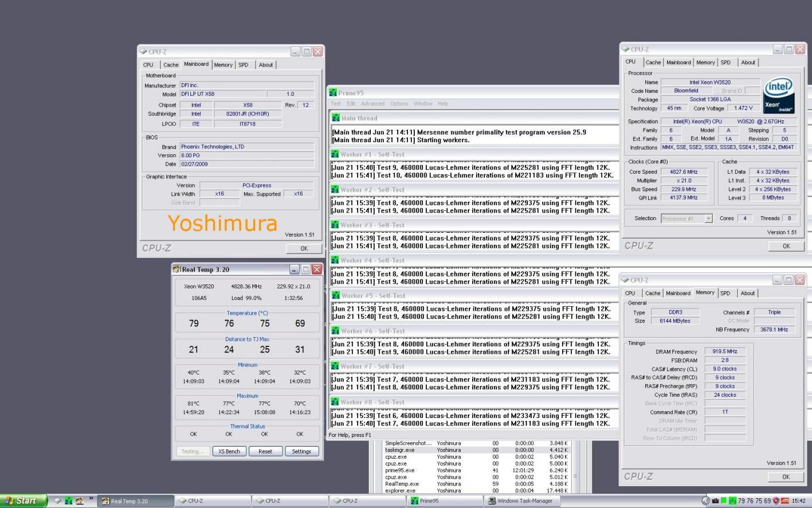The image size is (812, 508).
Task: Click the Worker #3 Self-Test window icon
Action: pos(335,225)
